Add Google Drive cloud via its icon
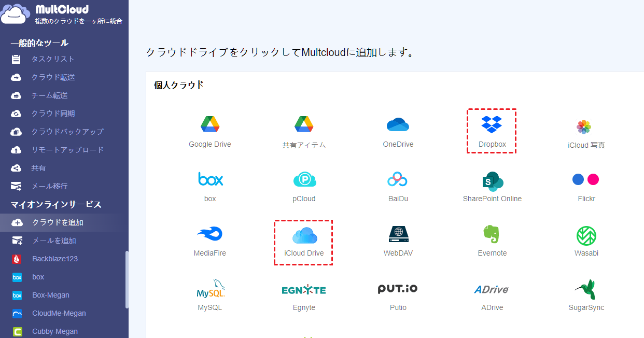 click(x=210, y=124)
